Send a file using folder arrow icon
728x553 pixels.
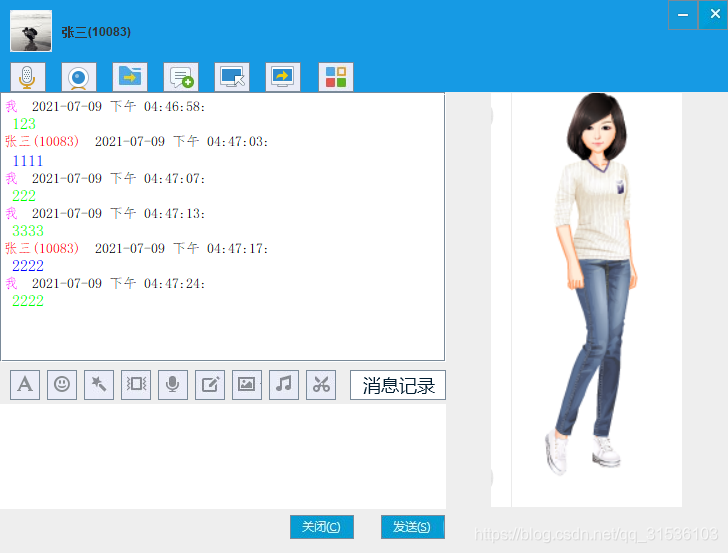pyautogui.click(x=130, y=77)
